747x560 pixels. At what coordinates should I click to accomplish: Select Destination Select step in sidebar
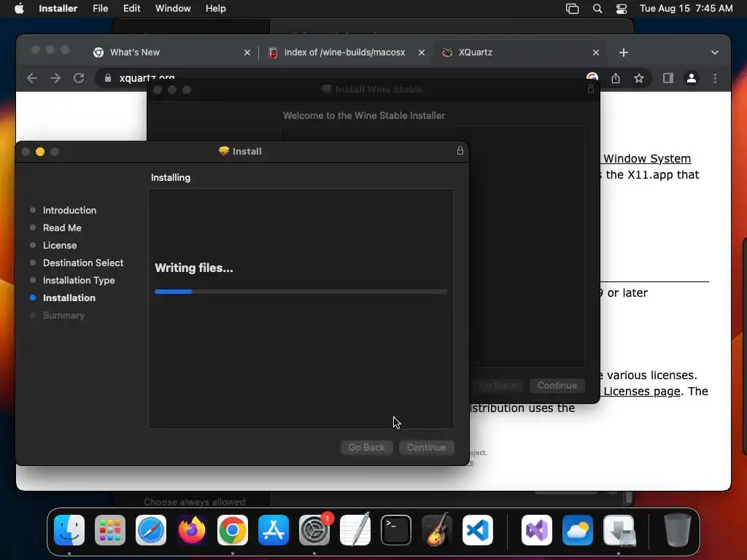pos(83,262)
